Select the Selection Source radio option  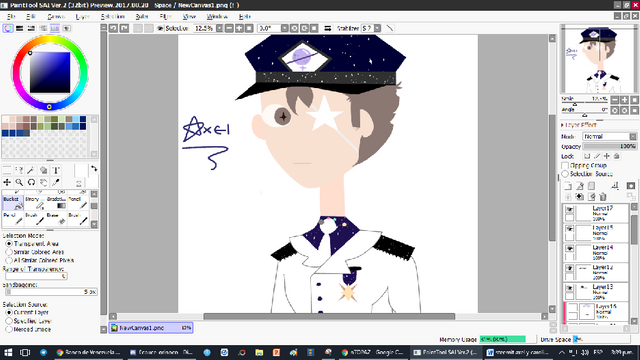565,174
